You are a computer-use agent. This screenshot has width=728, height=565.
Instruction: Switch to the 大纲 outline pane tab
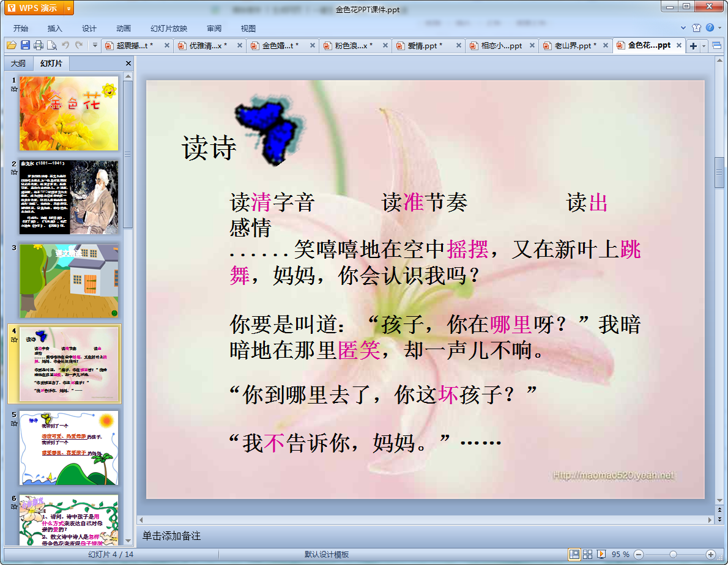click(x=18, y=63)
